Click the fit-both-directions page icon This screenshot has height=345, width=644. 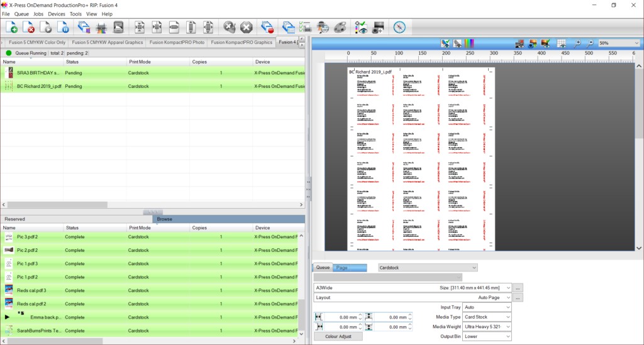click(x=208, y=28)
